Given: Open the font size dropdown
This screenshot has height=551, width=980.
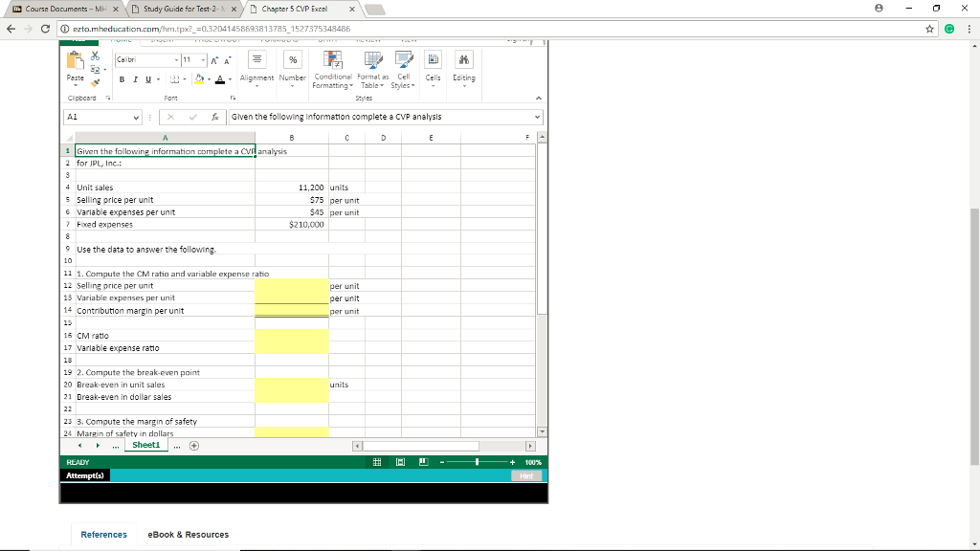Looking at the screenshot, I should pyautogui.click(x=202, y=60).
